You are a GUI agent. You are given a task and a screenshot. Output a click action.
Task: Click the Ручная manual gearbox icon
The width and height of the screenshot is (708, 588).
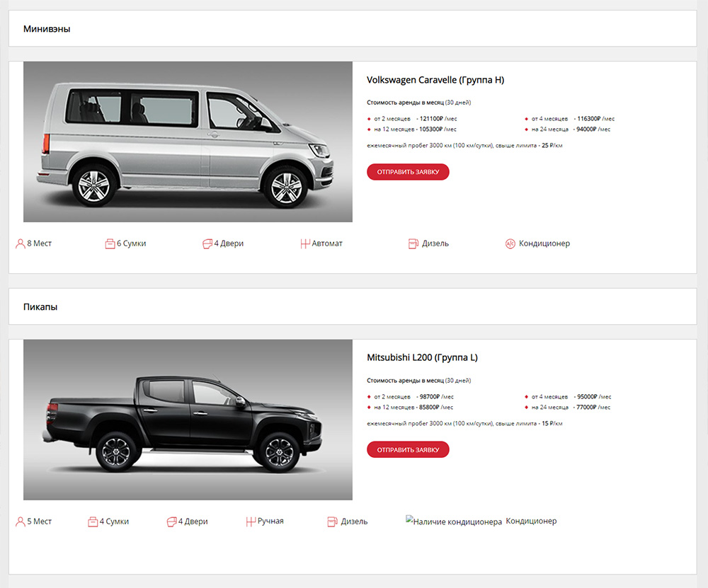click(x=251, y=521)
